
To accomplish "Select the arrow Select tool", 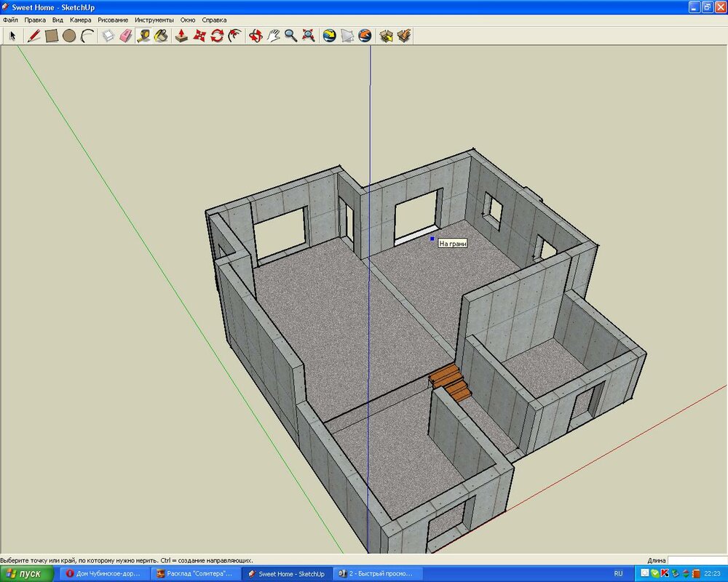I will pos(12,36).
